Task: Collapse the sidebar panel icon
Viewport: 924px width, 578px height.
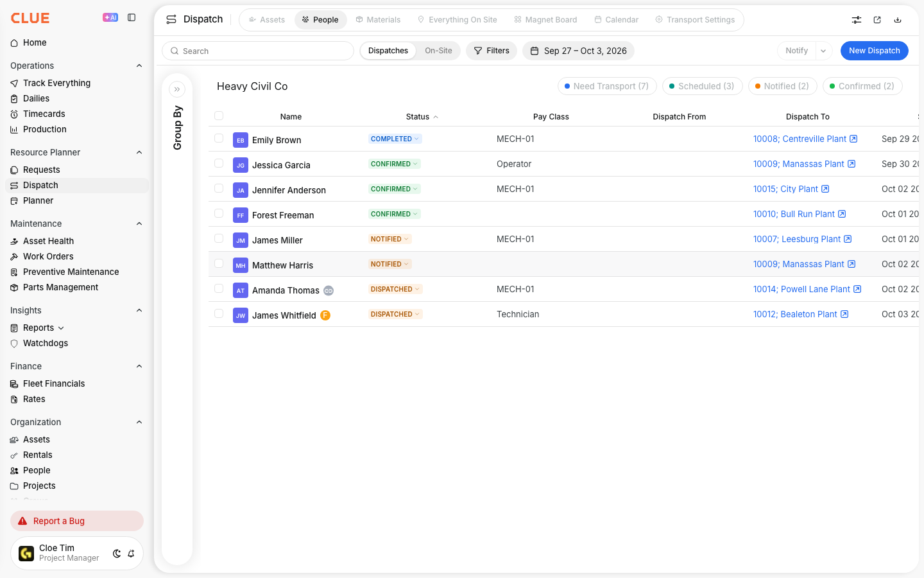Action: coord(132,18)
